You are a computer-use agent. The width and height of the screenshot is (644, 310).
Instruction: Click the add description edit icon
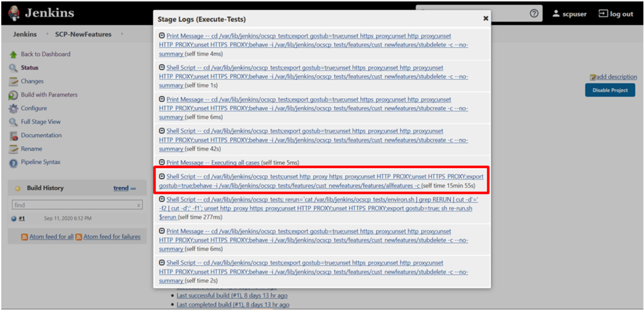pyautogui.click(x=593, y=77)
